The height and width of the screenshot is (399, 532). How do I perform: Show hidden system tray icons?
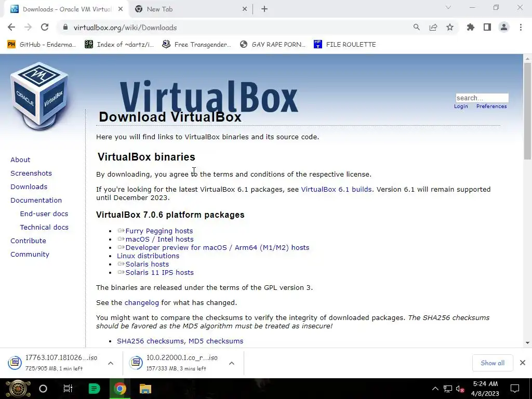435,389
